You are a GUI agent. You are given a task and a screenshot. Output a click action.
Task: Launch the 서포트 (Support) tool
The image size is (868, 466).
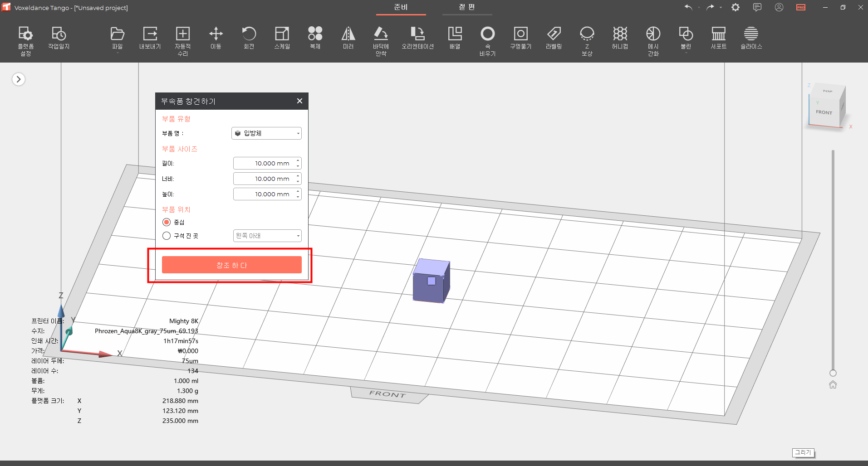click(x=718, y=38)
